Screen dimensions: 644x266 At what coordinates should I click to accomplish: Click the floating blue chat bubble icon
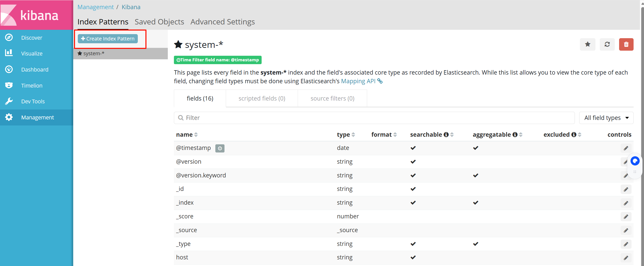635,161
